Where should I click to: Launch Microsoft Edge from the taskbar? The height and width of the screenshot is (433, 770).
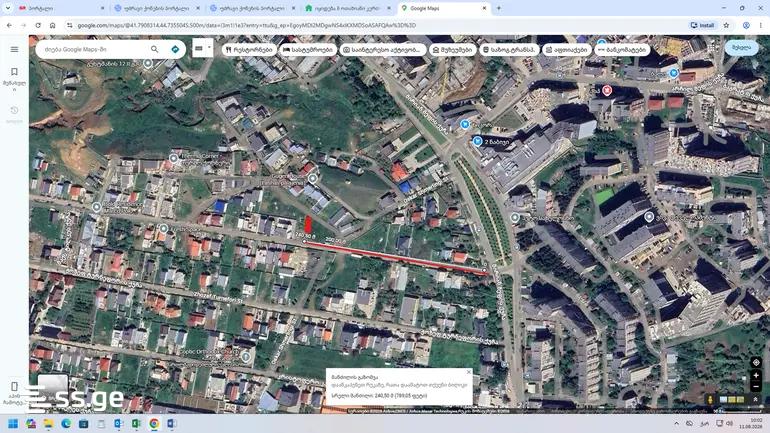66,423
